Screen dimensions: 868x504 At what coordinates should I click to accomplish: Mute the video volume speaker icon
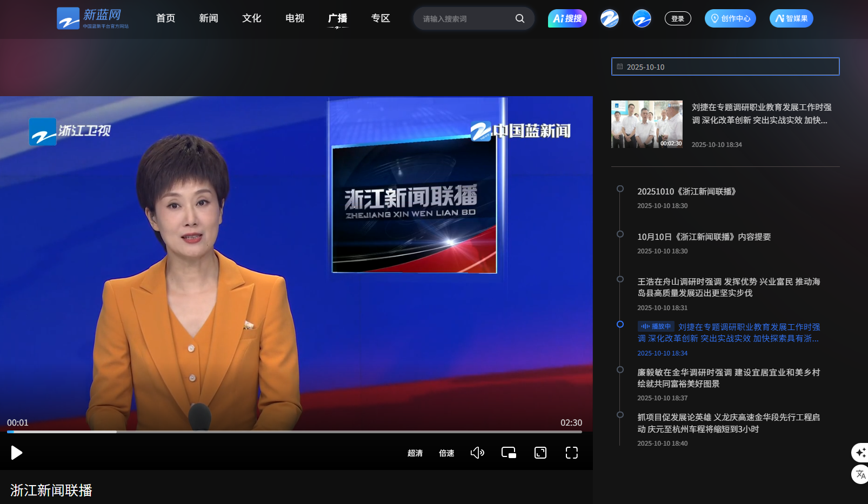tap(477, 453)
